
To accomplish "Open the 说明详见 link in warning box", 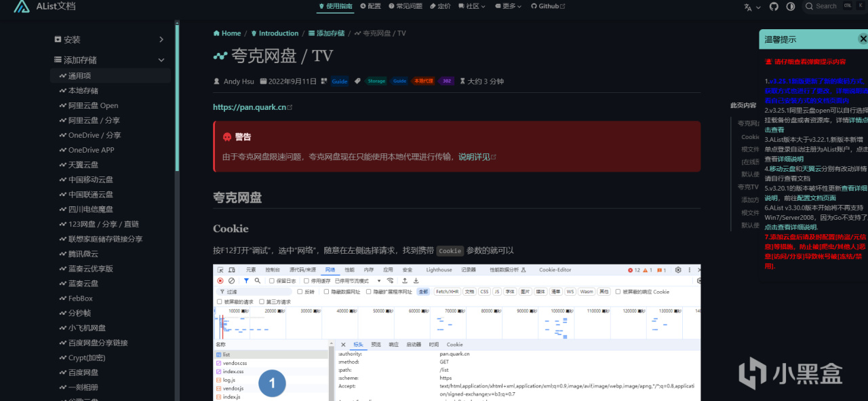I will click(x=477, y=157).
